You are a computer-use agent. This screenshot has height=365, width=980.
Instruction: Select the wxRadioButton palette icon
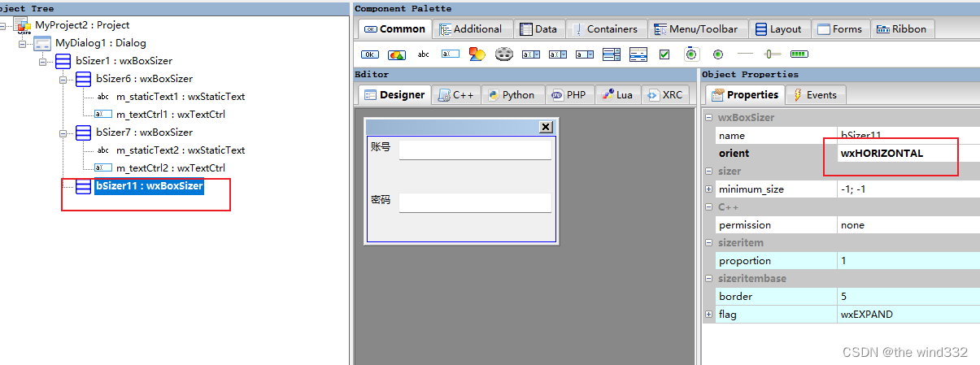pyautogui.click(x=718, y=54)
